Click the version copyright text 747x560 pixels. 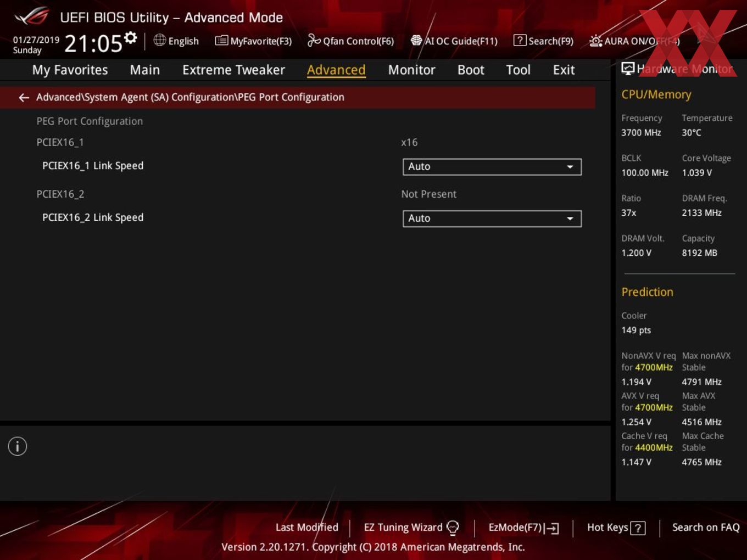click(373, 547)
